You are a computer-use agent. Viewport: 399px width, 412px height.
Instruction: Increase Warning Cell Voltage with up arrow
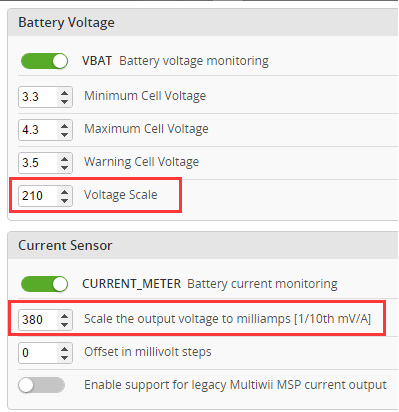[64, 159]
